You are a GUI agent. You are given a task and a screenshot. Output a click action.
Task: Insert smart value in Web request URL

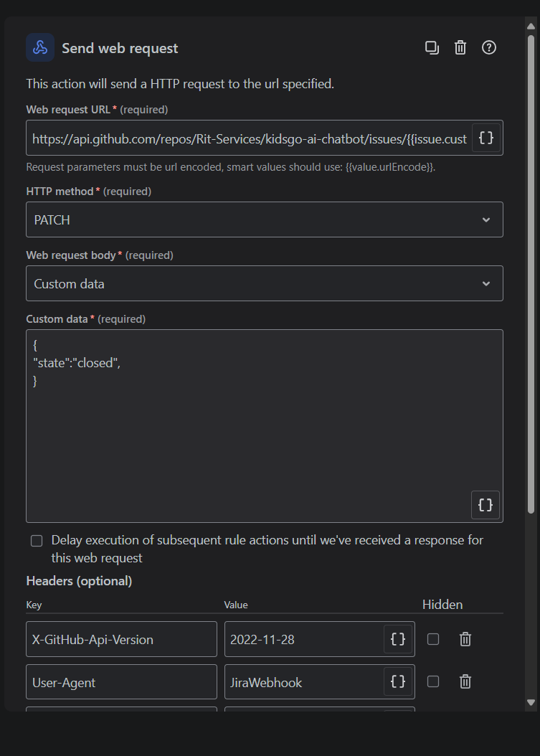[x=486, y=138]
